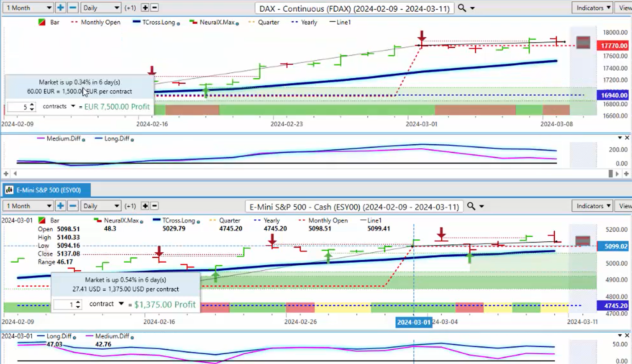Click the black plus button beside (+1) in E-Mini toolbar
The height and width of the screenshot is (364, 632).
tap(145, 206)
